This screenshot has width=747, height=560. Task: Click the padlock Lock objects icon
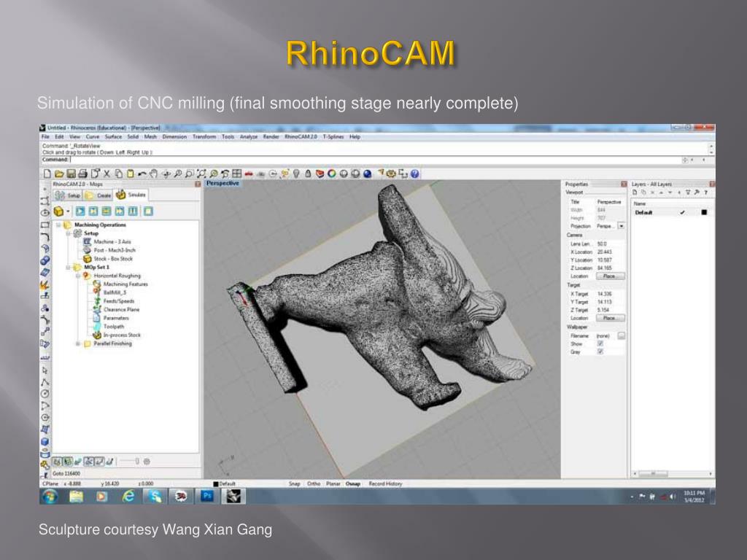pyautogui.click(x=309, y=174)
